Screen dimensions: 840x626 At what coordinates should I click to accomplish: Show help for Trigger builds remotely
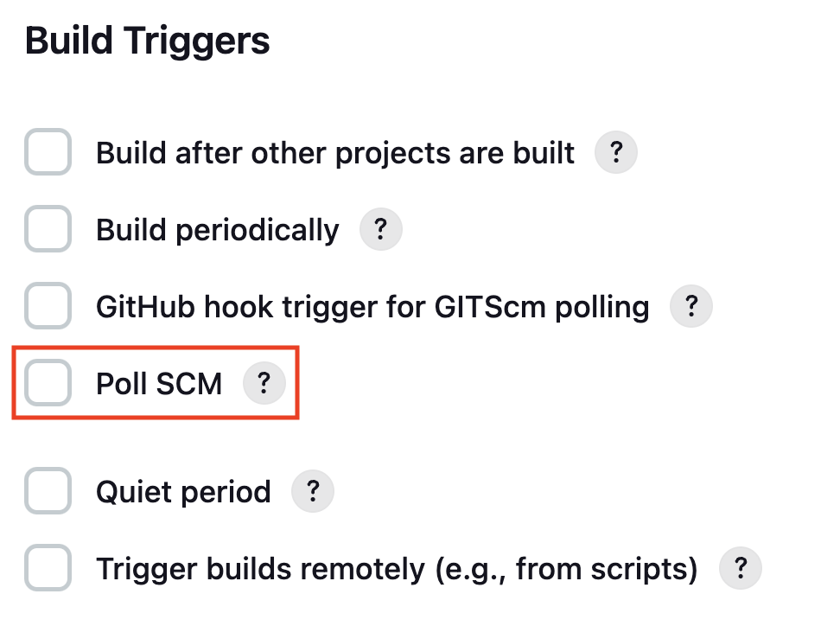[741, 568]
